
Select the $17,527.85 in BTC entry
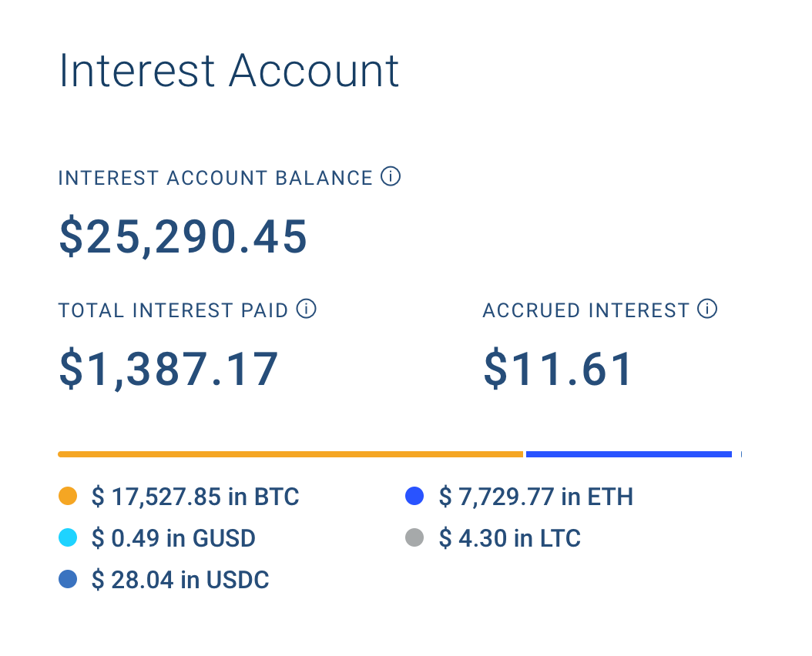tap(195, 497)
